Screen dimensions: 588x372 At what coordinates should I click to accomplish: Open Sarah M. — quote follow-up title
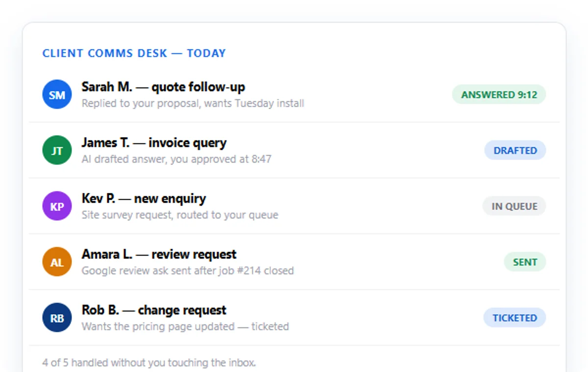[163, 87]
